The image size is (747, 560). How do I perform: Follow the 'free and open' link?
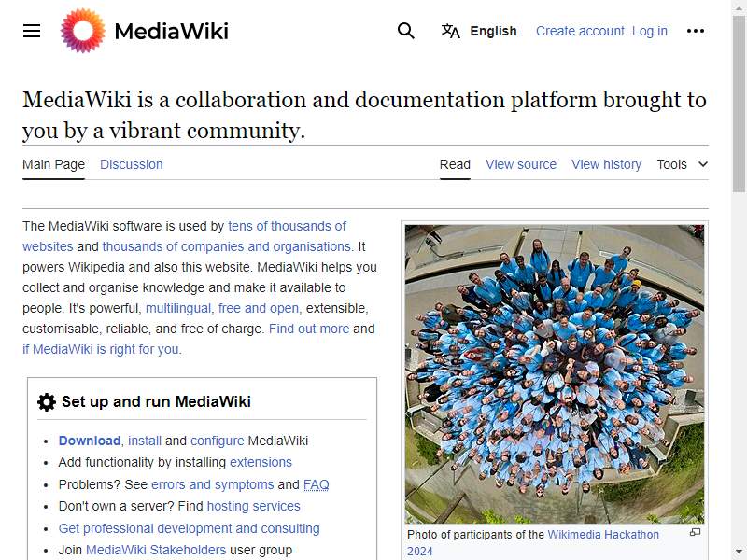[259, 308]
